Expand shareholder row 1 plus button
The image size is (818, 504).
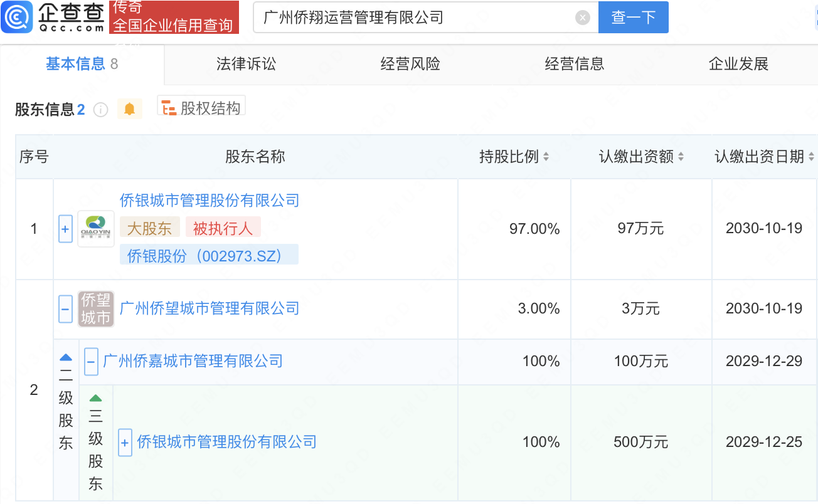pyautogui.click(x=65, y=229)
